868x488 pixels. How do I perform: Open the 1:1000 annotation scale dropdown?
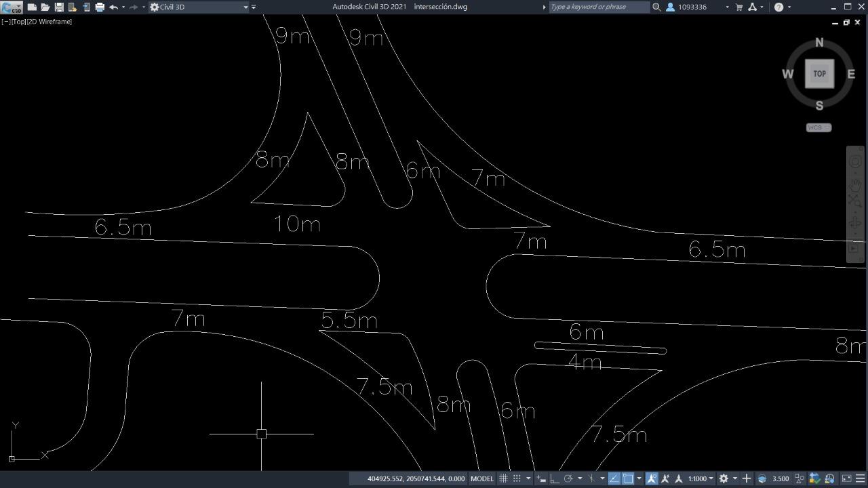(701, 479)
